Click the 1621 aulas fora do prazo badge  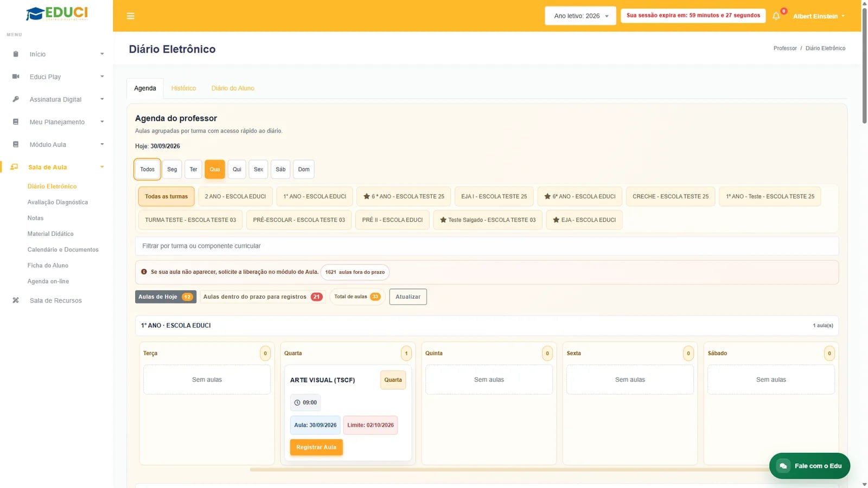tap(355, 272)
